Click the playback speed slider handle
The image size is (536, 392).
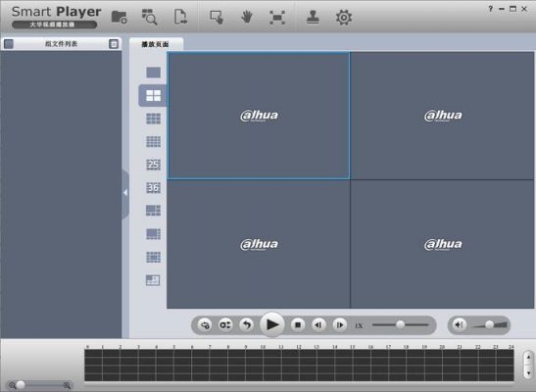point(400,324)
